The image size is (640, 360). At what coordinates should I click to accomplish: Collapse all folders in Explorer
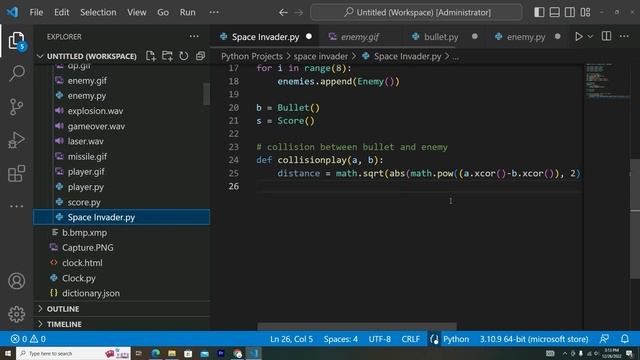[x=200, y=56]
